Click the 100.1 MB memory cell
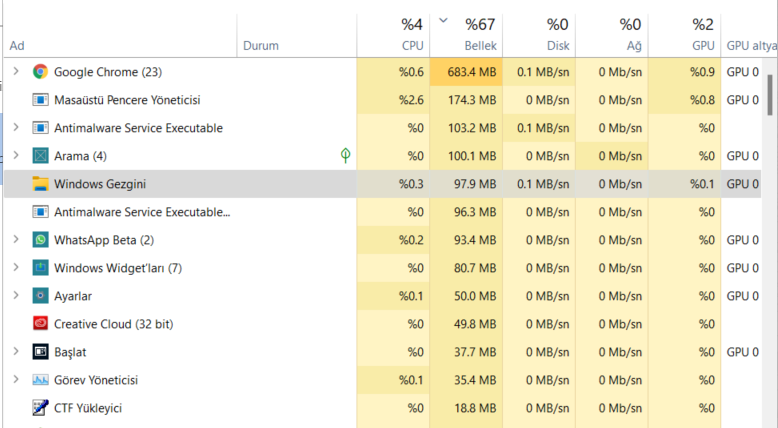778x428 pixels. [x=466, y=156]
